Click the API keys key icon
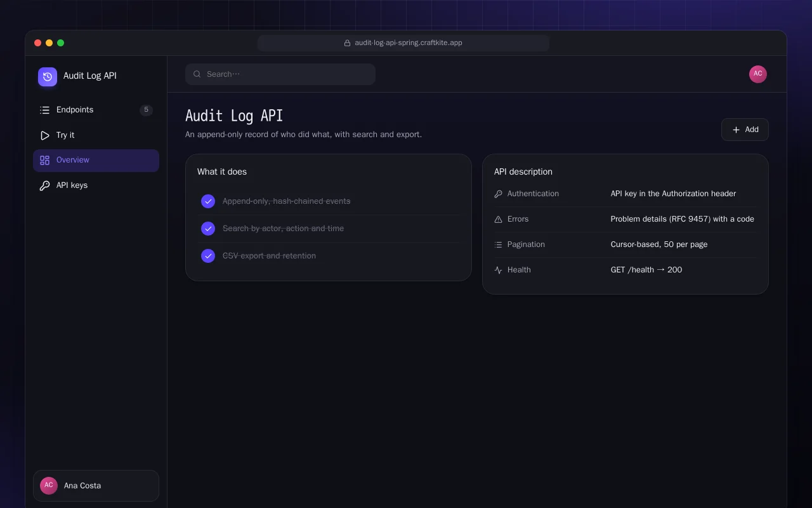This screenshot has height=508, width=812. pyautogui.click(x=44, y=186)
